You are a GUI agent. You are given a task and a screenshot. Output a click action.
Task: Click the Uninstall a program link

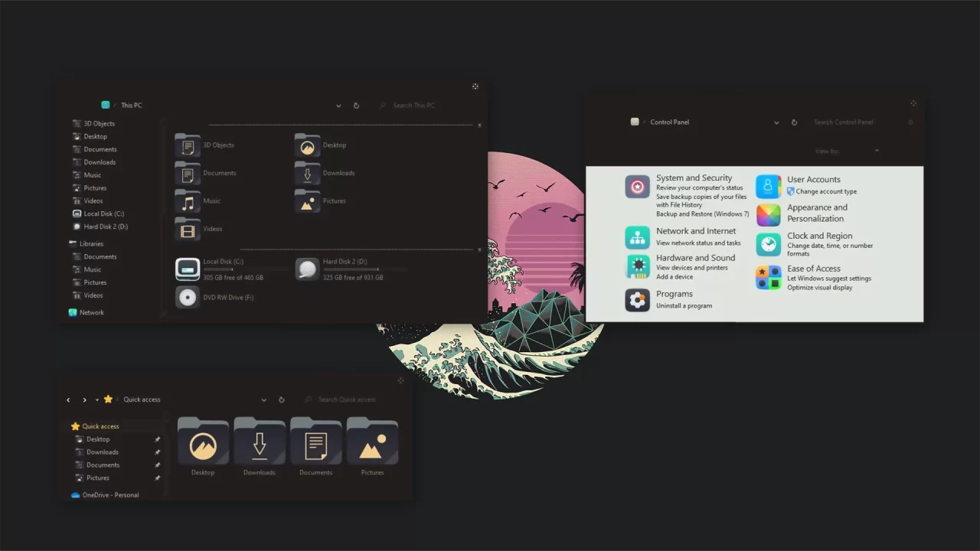coord(684,306)
